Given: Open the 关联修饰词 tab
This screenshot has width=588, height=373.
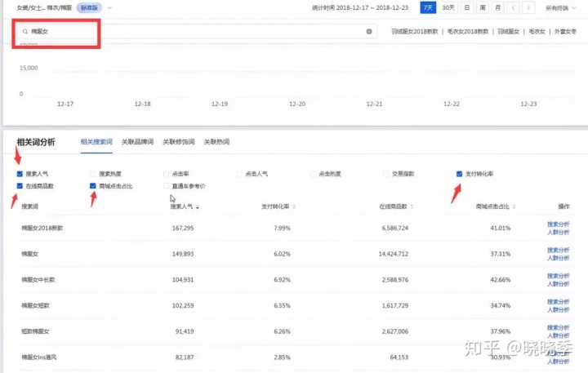Looking at the screenshot, I should [x=178, y=142].
